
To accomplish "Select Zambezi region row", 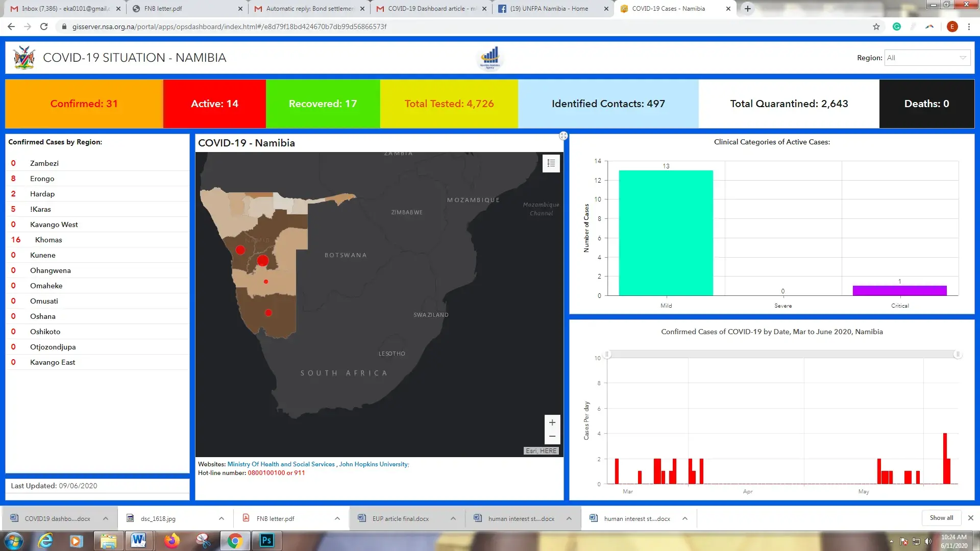I will [x=97, y=163].
